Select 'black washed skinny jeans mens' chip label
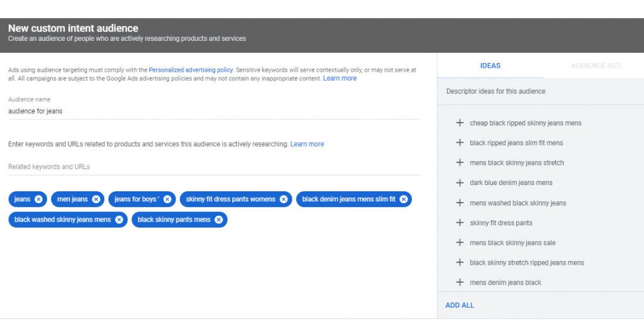 (62, 220)
